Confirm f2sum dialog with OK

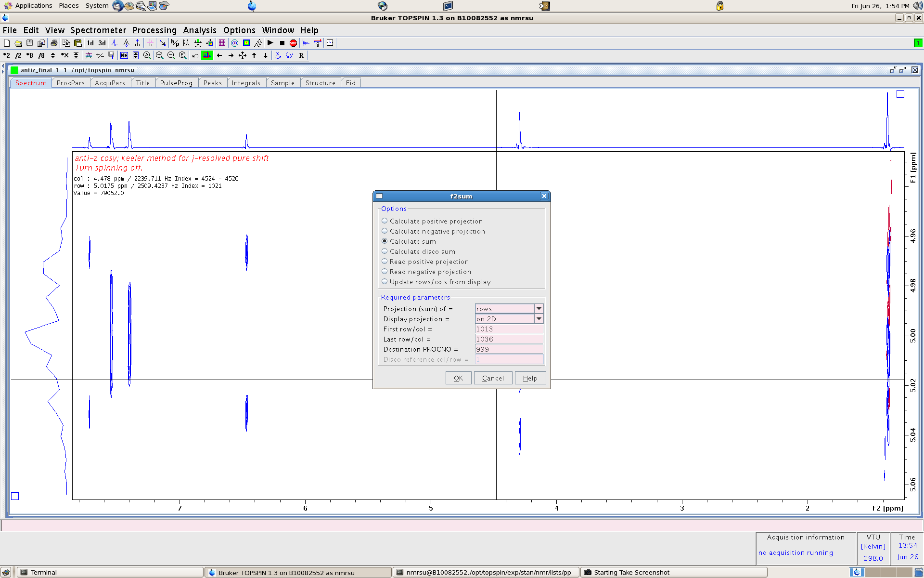[x=459, y=378]
